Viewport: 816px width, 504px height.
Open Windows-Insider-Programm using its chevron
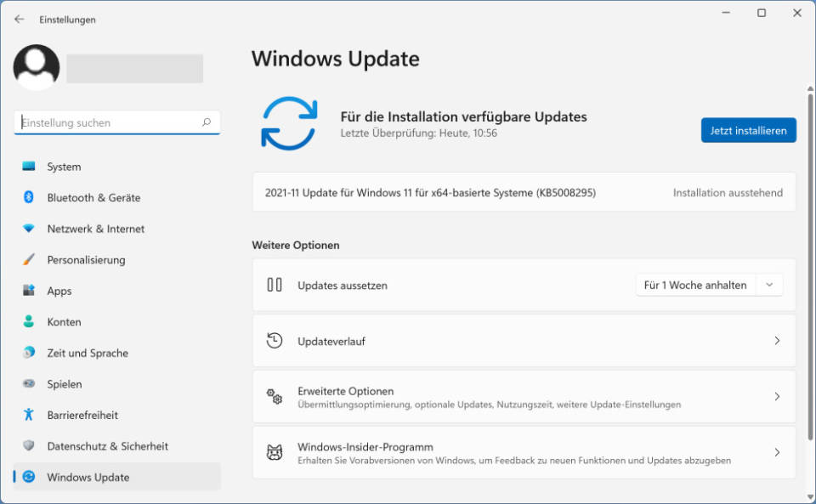pos(776,453)
